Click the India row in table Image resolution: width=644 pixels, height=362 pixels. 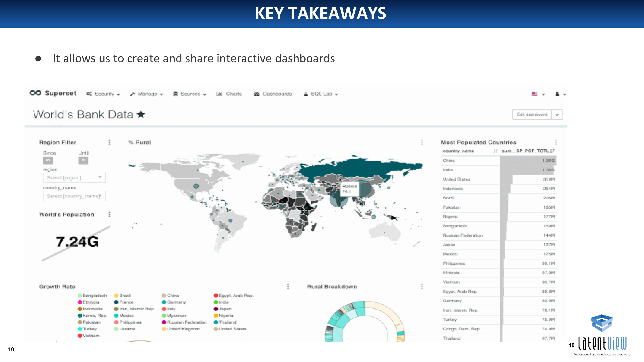(x=499, y=170)
